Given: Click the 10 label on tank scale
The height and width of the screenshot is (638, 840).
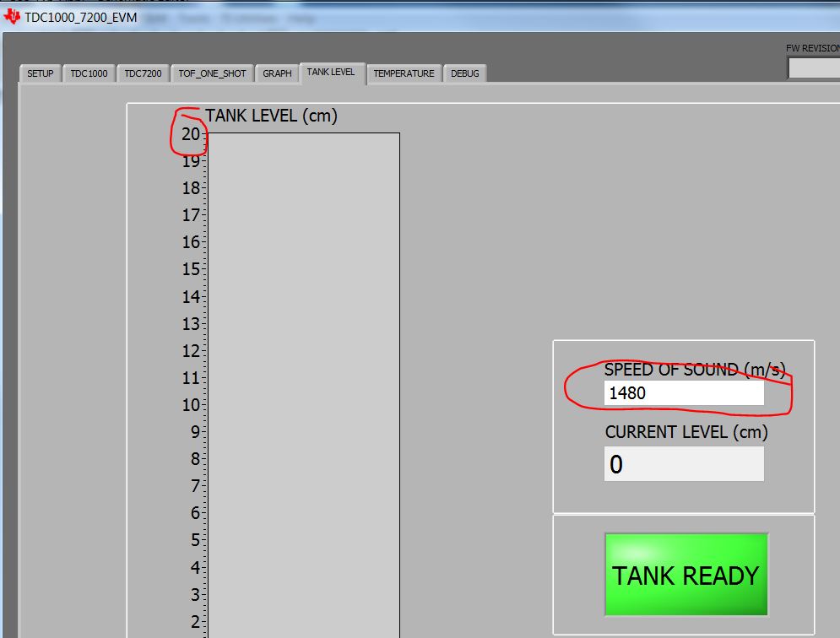Looking at the screenshot, I should 191,405.
